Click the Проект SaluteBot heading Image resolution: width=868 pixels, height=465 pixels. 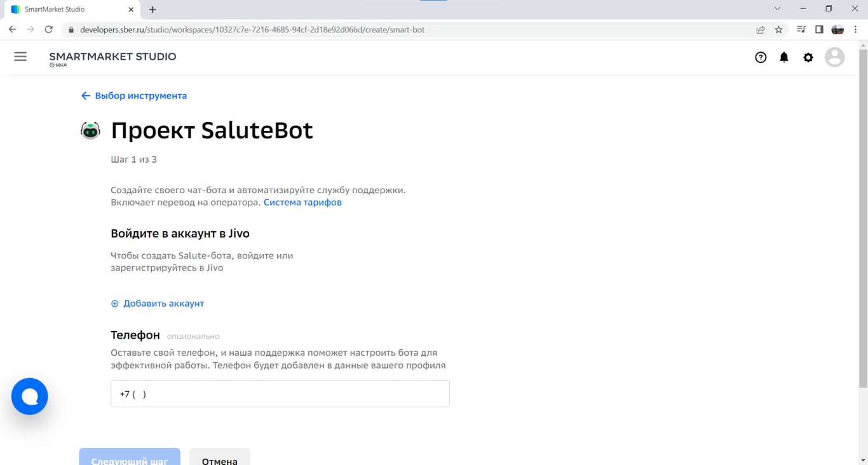212,130
